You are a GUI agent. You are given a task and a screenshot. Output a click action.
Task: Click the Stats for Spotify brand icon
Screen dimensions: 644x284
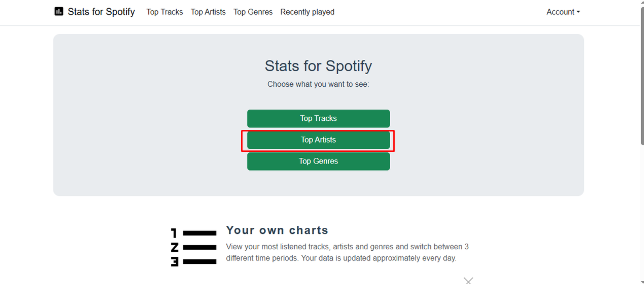tap(59, 12)
